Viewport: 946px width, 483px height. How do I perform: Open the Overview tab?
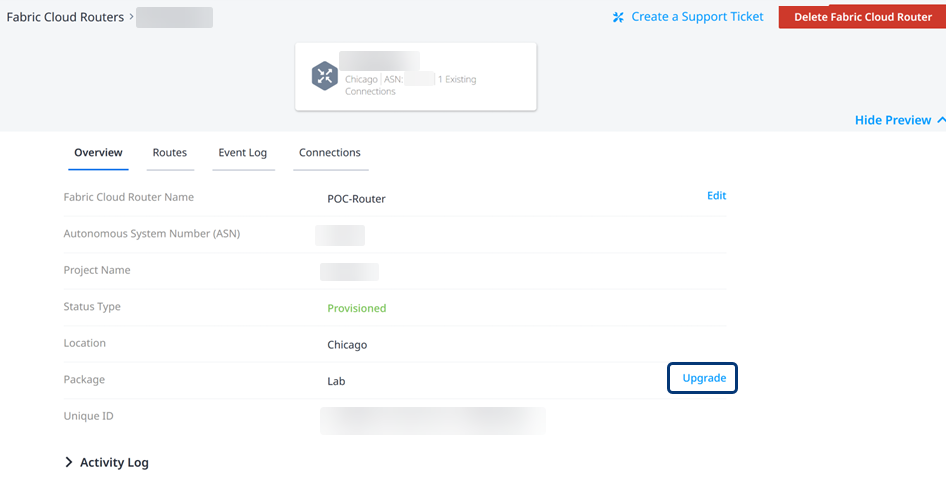(x=98, y=153)
